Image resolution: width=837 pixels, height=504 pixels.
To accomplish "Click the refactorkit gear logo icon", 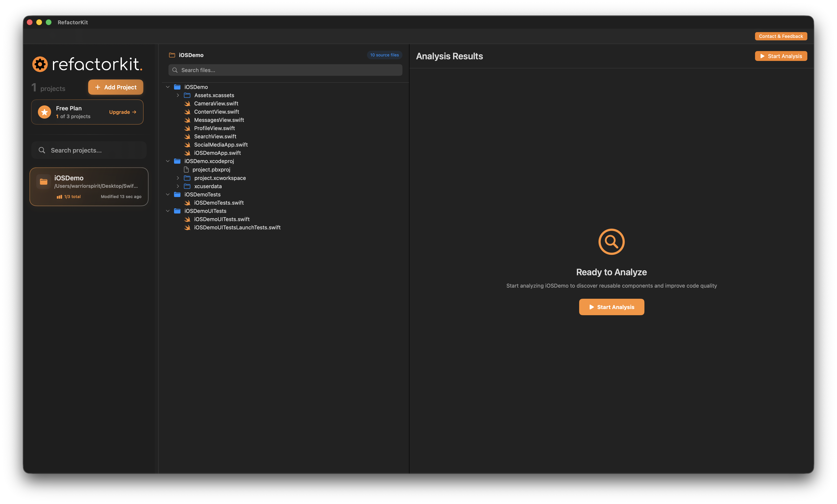I will tap(40, 64).
